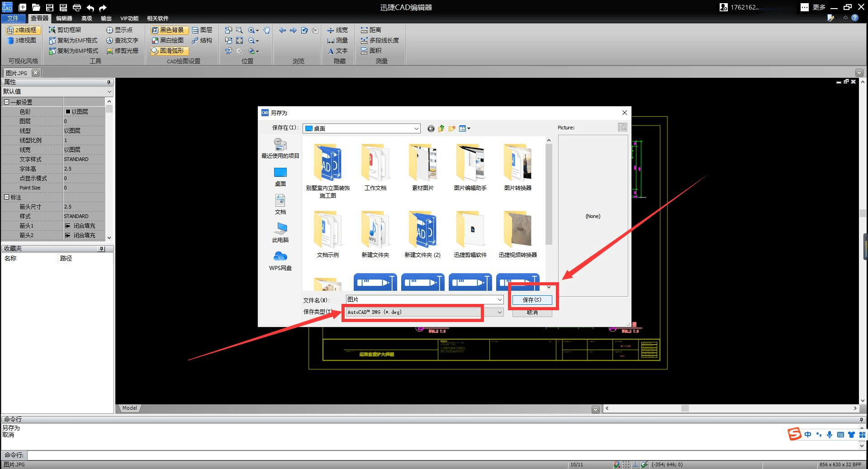Click the save dialog vertical scrollbar
The height and width of the screenshot is (469, 868).
(x=549, y=214)
